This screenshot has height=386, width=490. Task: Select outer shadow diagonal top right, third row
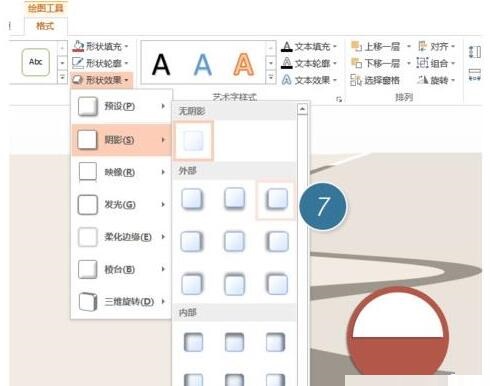coord(192,284)
